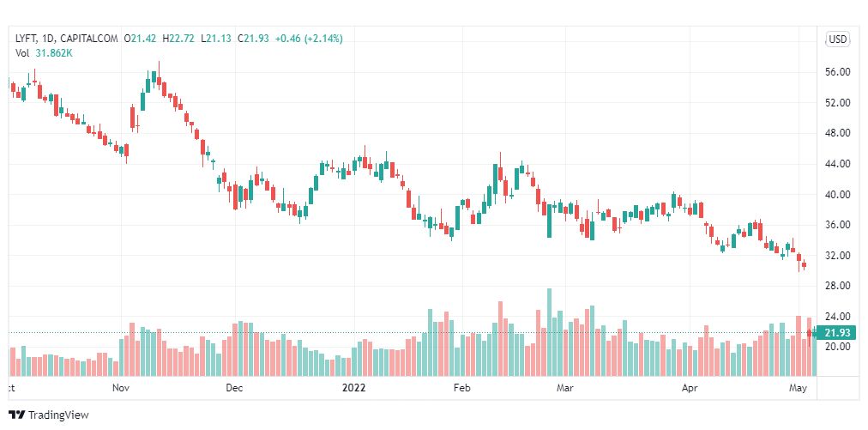
Task: Select the Vol indicator legend
Action: click(x=22, y=53)
